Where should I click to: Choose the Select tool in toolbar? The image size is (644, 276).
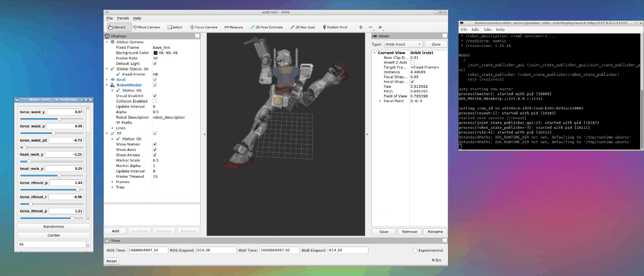(175, 27)
